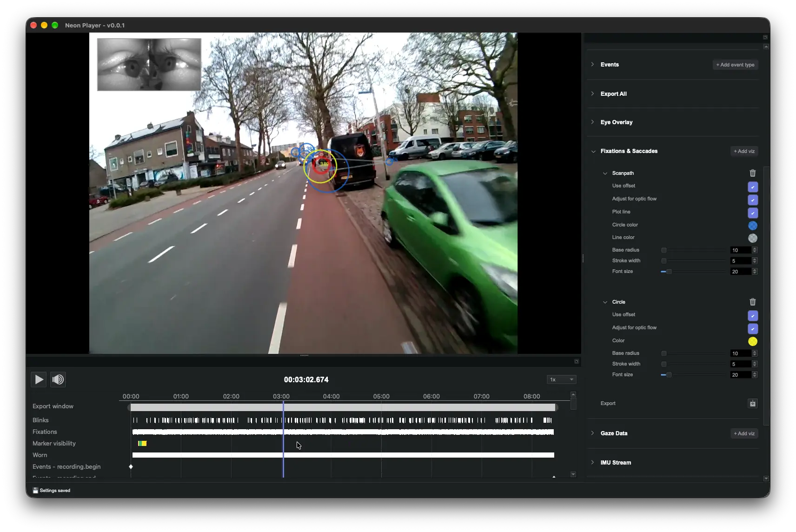Delete the Circle visualization via trash icon

tap(753, 302)
